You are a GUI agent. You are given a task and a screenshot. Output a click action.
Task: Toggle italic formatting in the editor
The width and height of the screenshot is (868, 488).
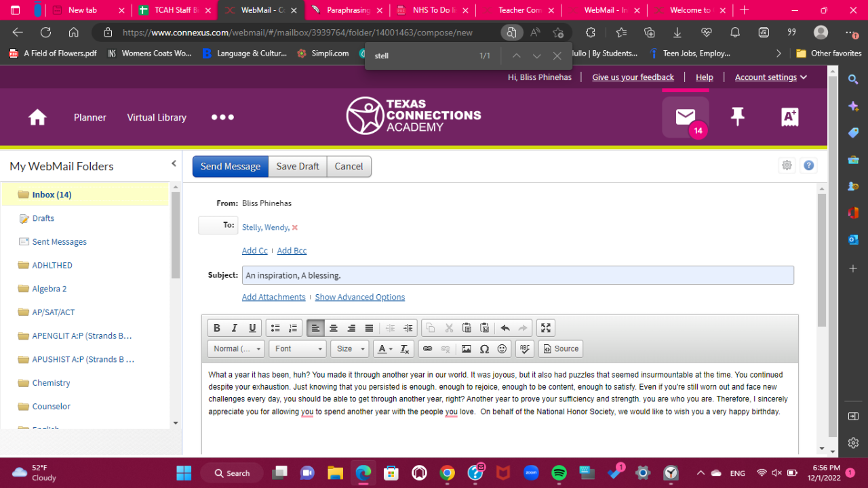click(235, 328)
